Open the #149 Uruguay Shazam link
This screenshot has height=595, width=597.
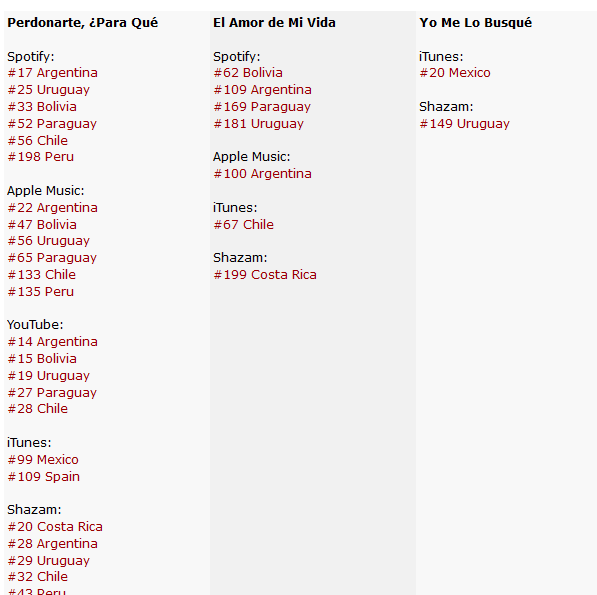tap(465, 124)
